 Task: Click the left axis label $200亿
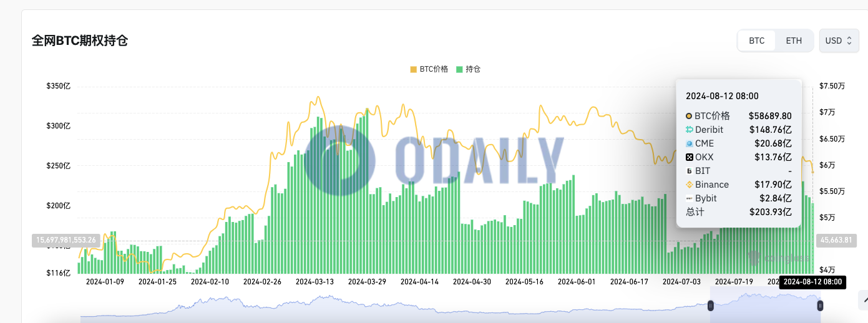coord(58,206)
